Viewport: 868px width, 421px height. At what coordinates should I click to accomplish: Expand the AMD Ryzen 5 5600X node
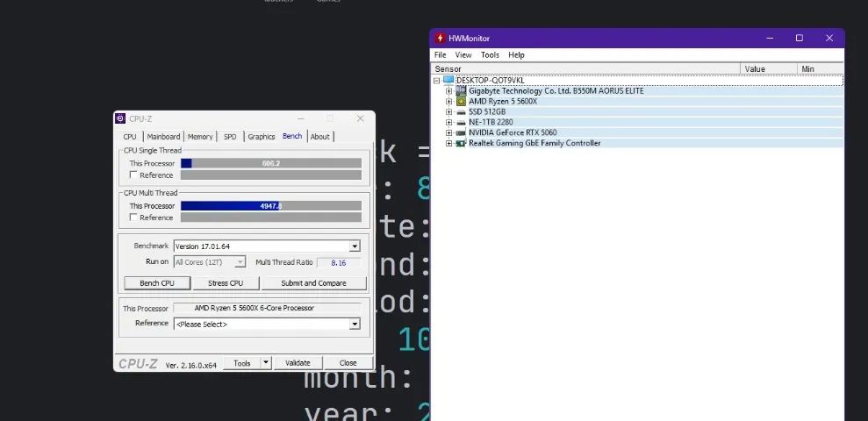(x=448, y=102)
